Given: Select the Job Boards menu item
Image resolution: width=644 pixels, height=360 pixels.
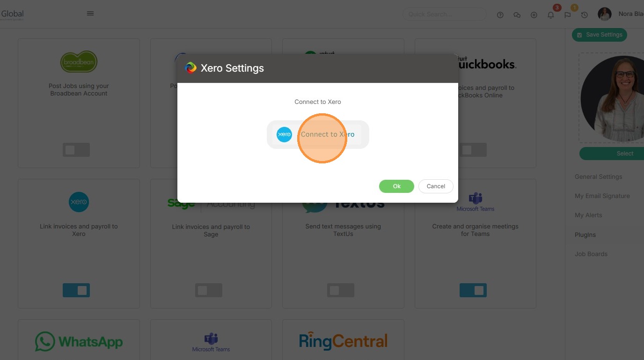Looking at the screenshot, I should click(x=591, y=254).
